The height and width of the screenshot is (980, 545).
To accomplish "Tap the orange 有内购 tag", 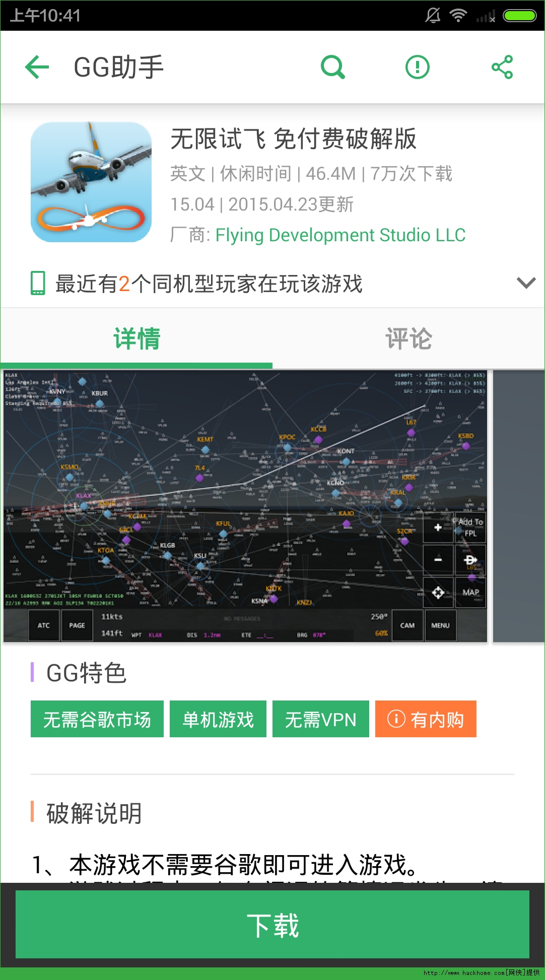I will (x=426, y=719).
